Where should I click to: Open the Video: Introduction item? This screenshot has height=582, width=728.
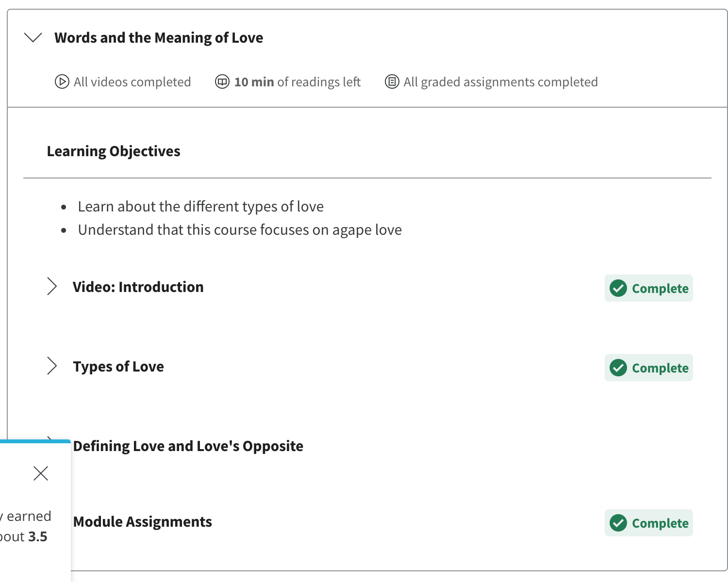(x=138, y=287)
